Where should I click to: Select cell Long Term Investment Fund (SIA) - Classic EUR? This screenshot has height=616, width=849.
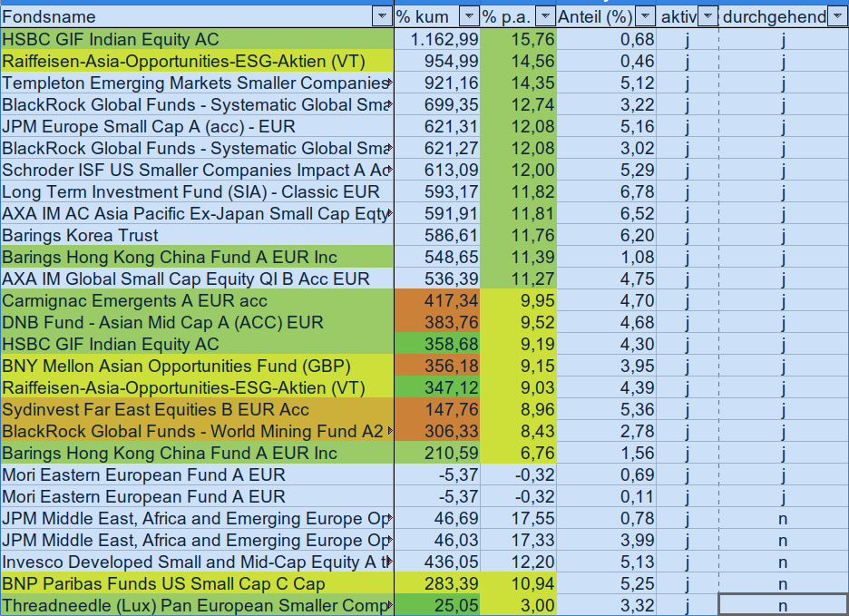click(197, 191)
